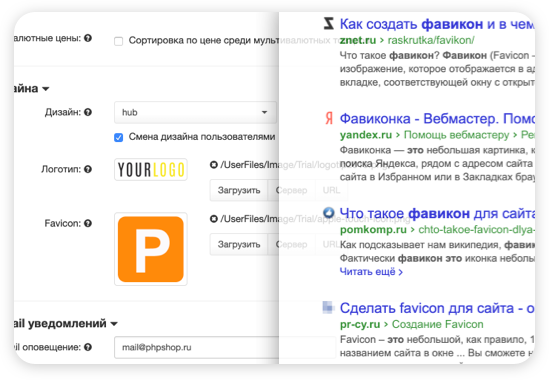Image resolution: width=549 pixels, height=380 pixels.
Task: Click the orange P favicon thumbnail
Action: point(151,249)
